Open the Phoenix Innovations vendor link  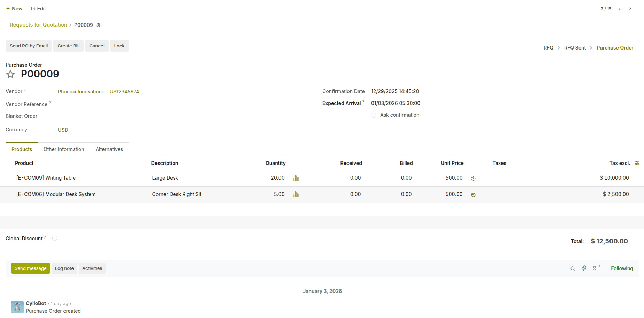98,92
